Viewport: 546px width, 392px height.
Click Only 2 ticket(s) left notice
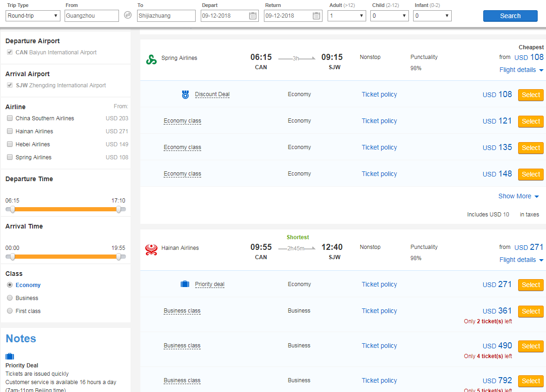488,321
